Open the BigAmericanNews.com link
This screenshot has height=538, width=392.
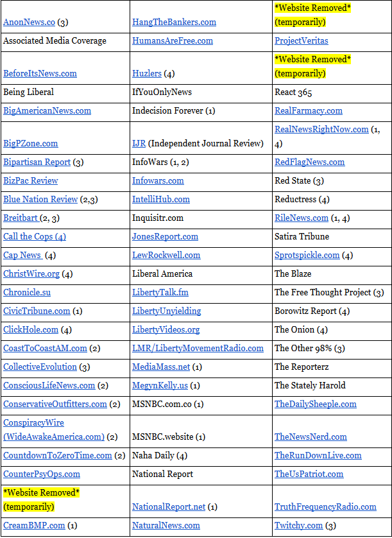pyautogui.click(x=47, y=111)
